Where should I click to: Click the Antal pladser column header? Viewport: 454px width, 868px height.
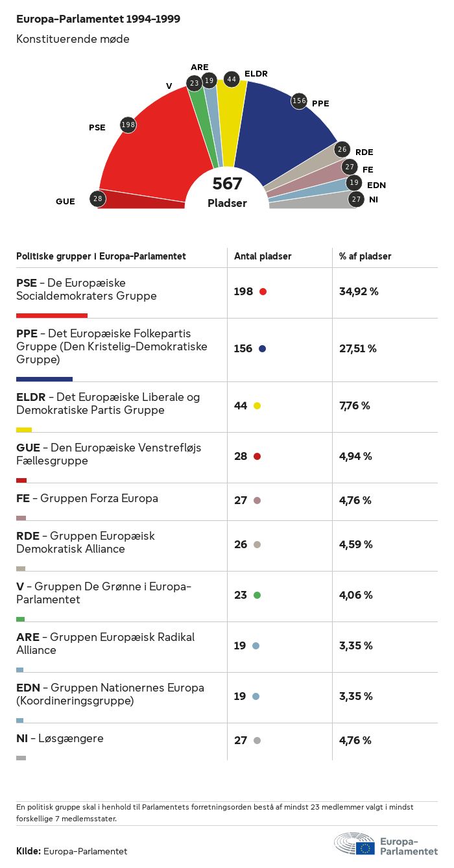pyautogui.click(x=263, y=256)
